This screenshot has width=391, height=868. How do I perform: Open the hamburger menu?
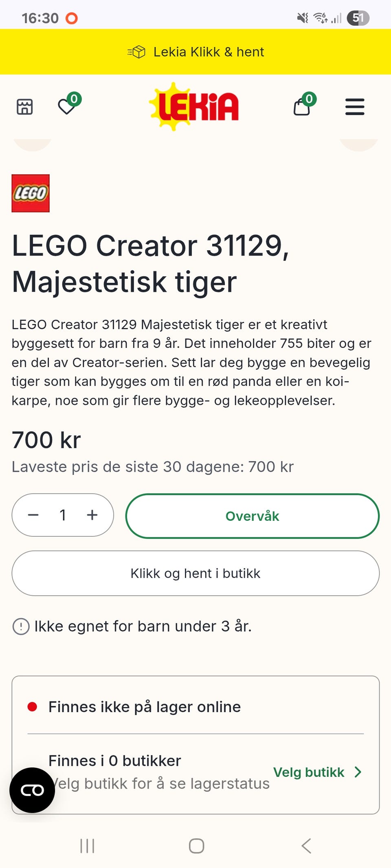[x=355, y=107]
